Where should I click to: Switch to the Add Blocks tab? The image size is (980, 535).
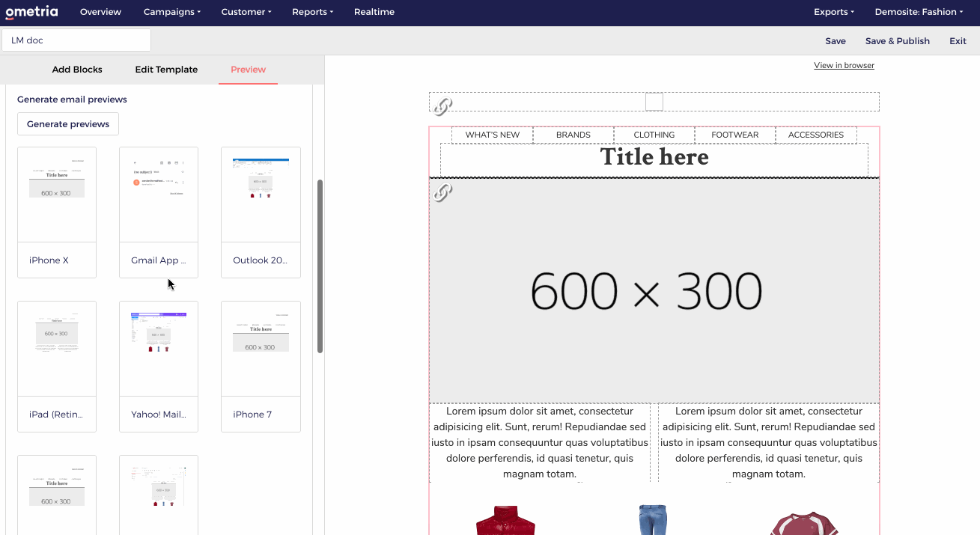[x=77, y=70]
